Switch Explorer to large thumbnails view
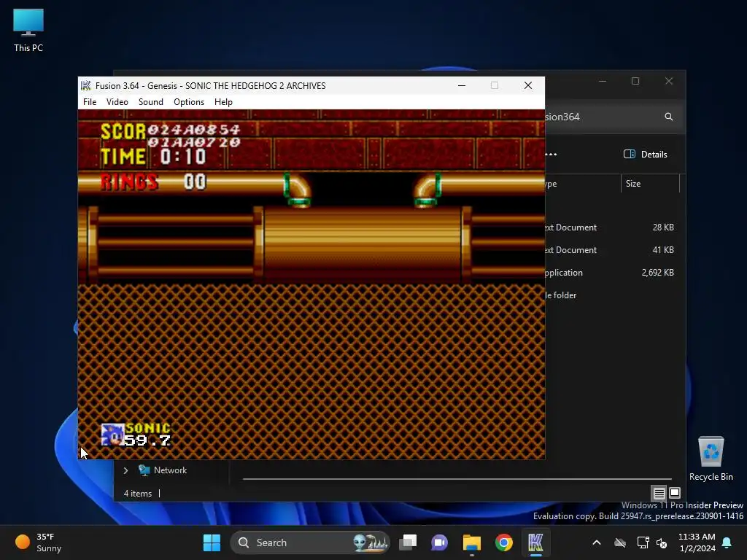Viewport: 747px width, 560px height. (x=675, y=494)
